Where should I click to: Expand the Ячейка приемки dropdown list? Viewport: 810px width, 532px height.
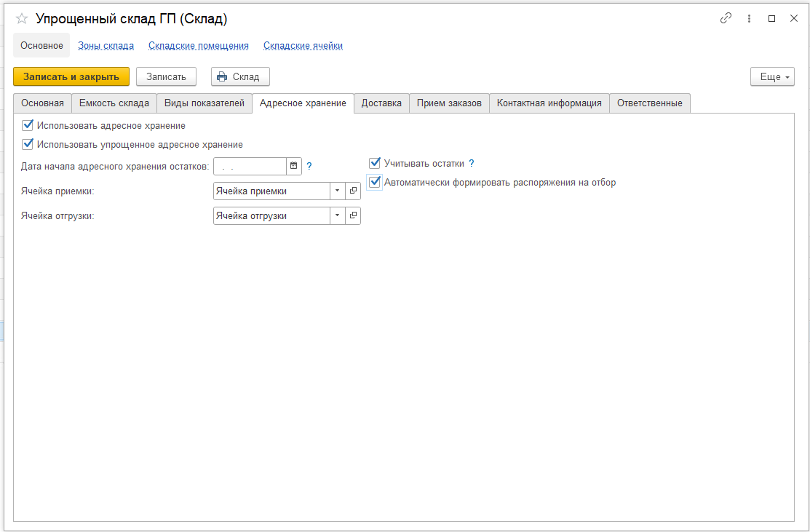tap(337, 191)
